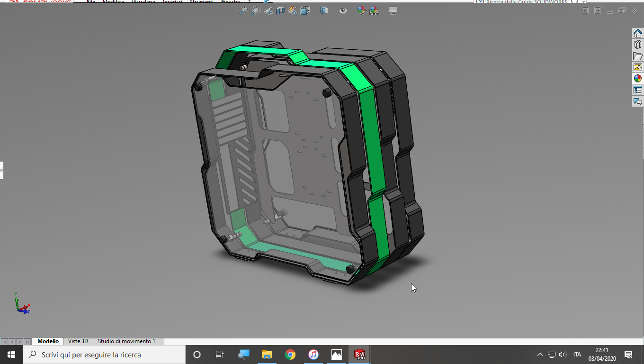
Task: Click the Previous View icon
Action: tap(268, 10)
